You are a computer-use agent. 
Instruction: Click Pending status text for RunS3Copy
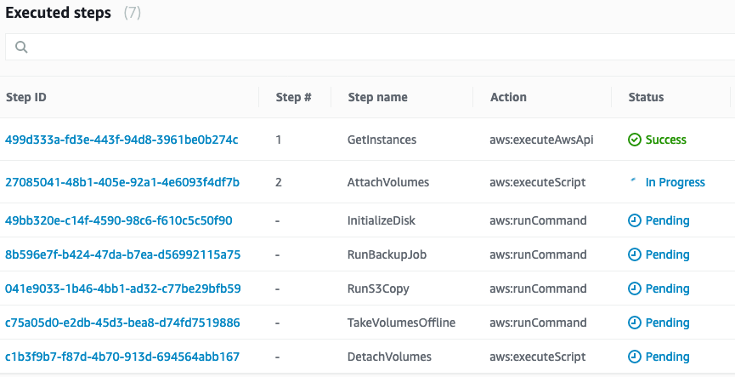click(668, 289)
